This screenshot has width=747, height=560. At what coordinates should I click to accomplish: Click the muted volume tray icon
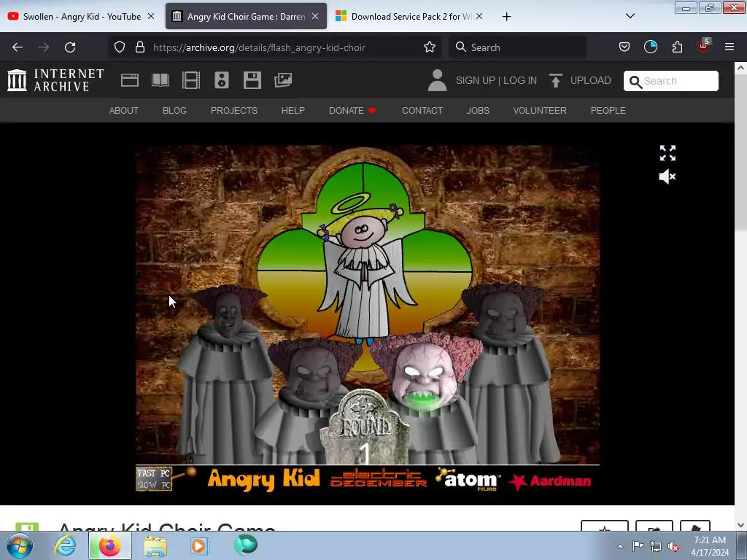[x=673, y=547]
